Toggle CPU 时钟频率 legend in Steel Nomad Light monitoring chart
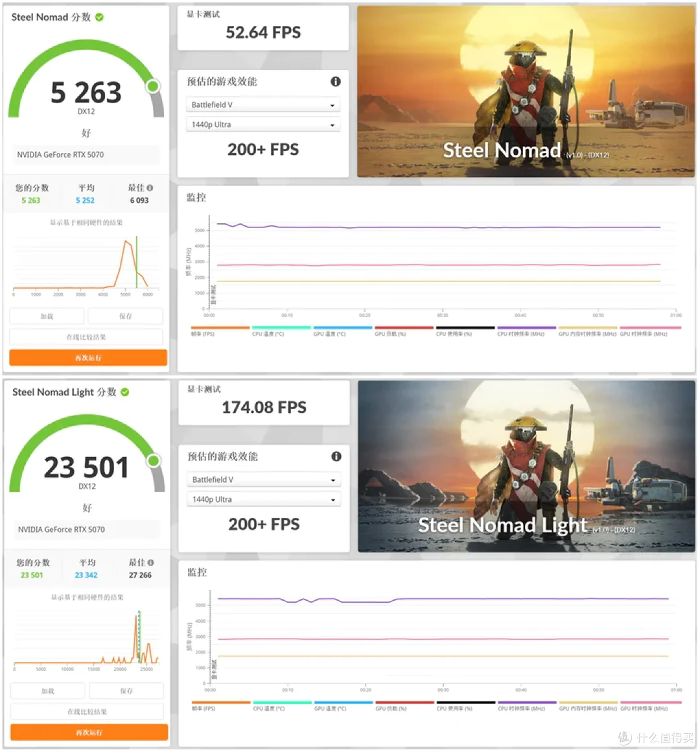This screenshot has width=700, height=752. pyautogui.click(x=528, y=705)
